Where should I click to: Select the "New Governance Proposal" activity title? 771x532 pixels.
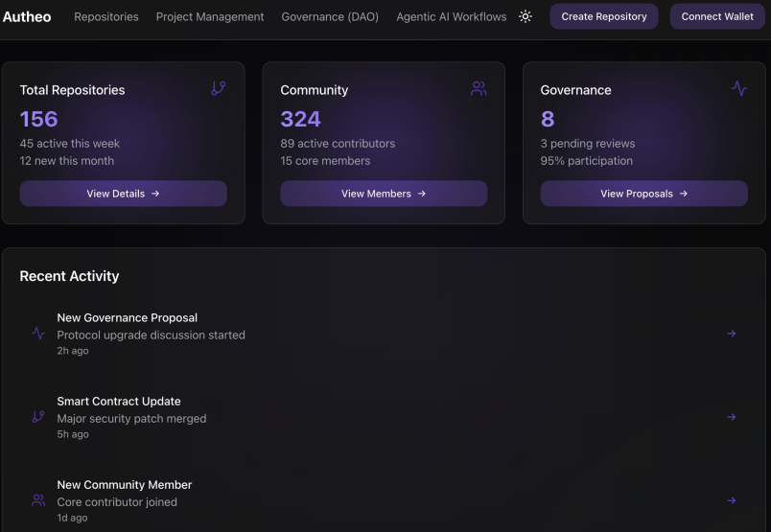pos(128,317)
